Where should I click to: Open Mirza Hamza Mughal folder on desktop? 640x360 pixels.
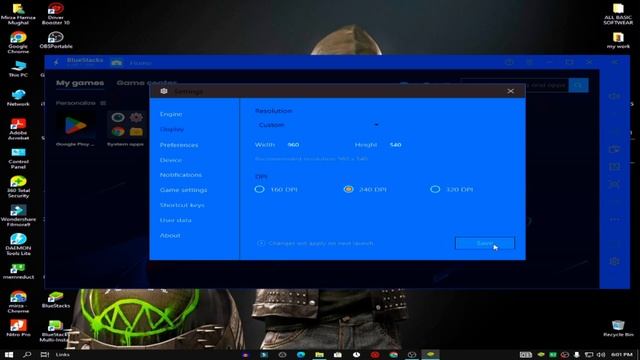coord(18,13)
